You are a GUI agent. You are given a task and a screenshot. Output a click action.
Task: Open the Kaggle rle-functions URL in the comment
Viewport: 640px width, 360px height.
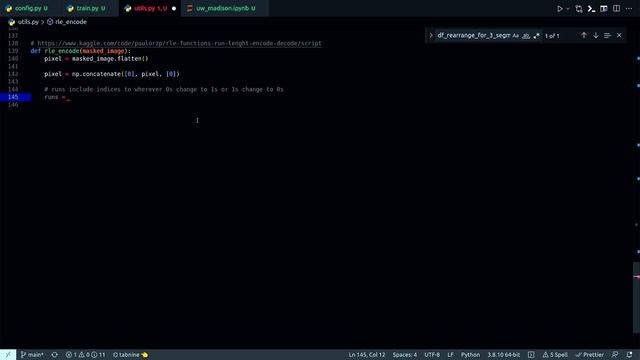[180, 43]
